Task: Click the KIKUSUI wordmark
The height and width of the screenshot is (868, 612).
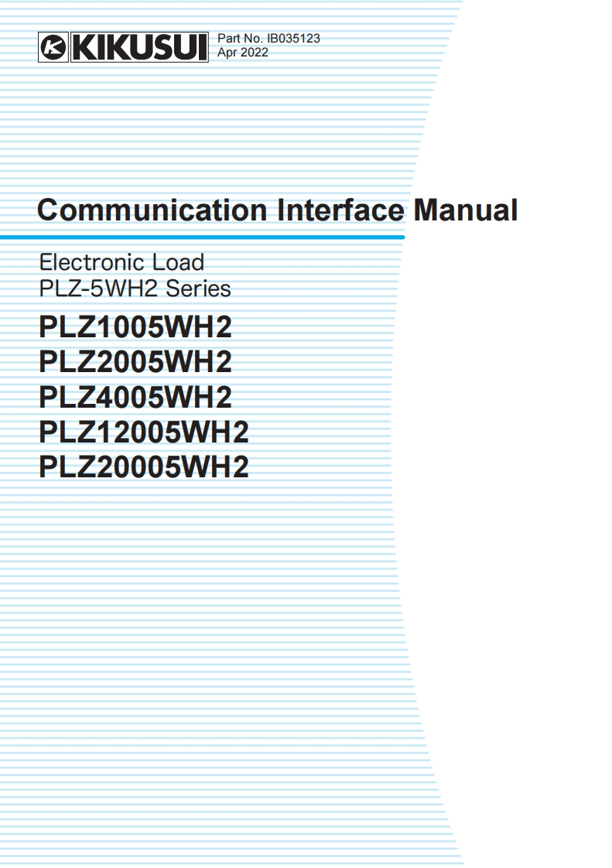Action: tap(139, 48)
